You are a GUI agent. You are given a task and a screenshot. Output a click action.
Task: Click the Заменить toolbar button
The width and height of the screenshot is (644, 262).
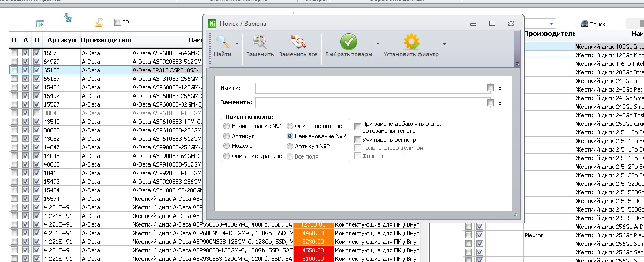pos(260,46)
